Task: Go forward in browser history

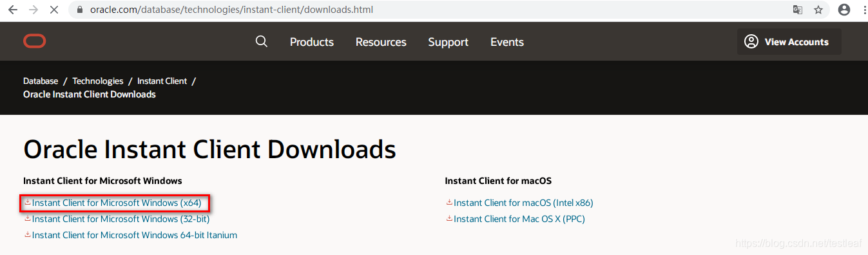Action: 34,10
